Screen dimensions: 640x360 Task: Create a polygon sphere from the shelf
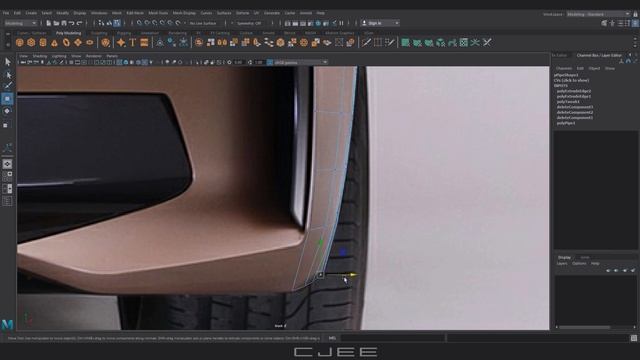pos(20,42)
